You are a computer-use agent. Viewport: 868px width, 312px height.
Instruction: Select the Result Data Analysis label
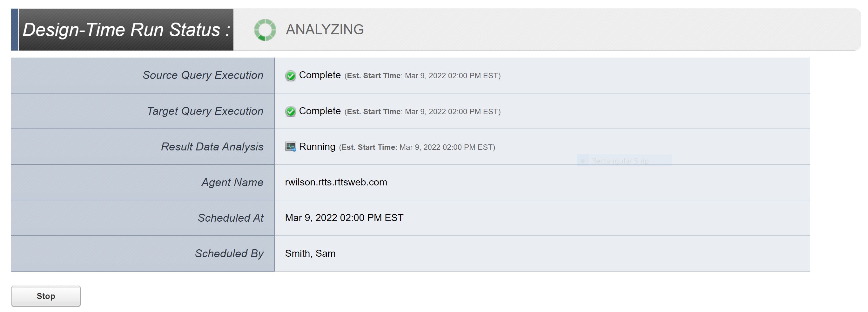point(212,147)
